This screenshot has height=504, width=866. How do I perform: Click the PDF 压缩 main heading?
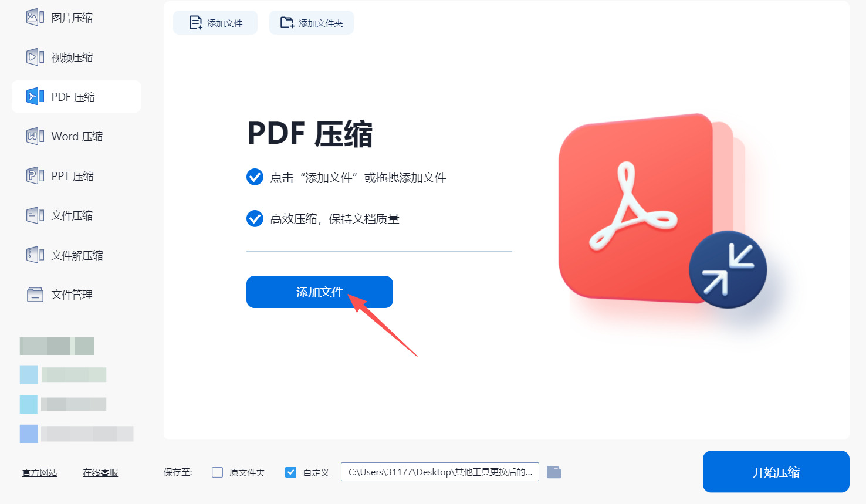(x=310, y=133)
